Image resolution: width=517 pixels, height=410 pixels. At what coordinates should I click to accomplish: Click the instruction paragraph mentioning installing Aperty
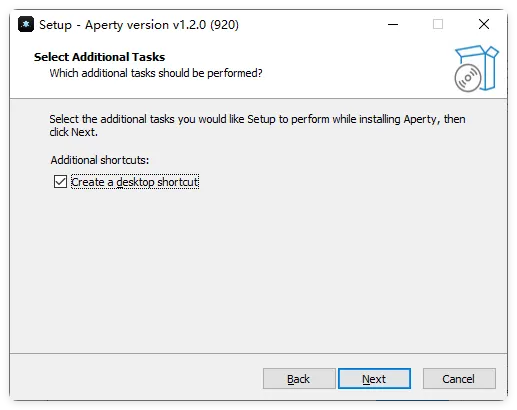(257, 126)
